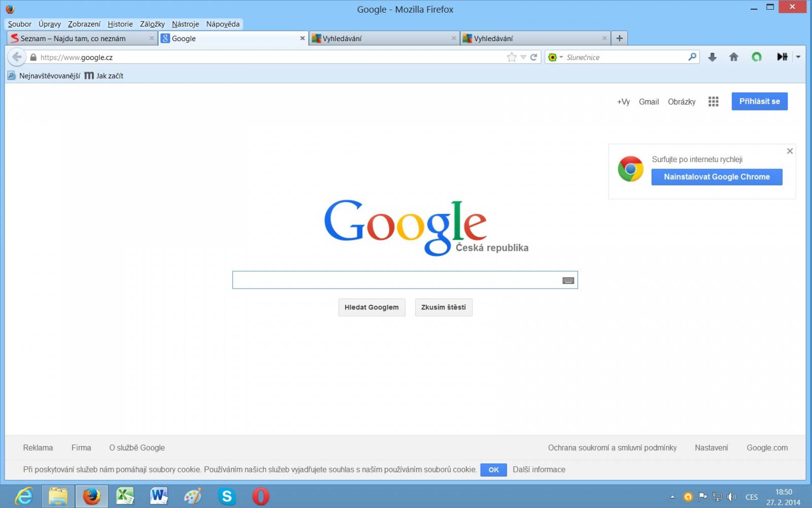Open File Explorer from the taskbar
Screen dimensions: 812x508
pyautogui.click(x=58, y=496)
